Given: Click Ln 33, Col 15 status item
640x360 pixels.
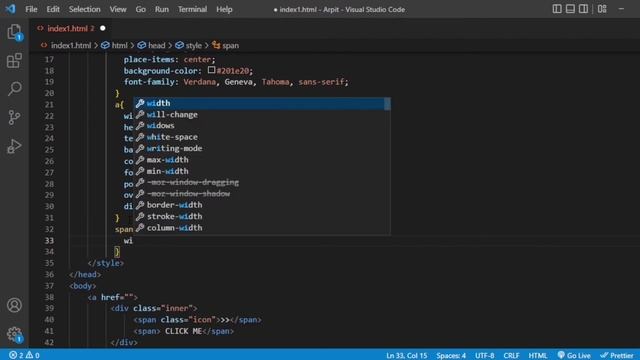Looking at the screenshot, I should coord(407,355).
